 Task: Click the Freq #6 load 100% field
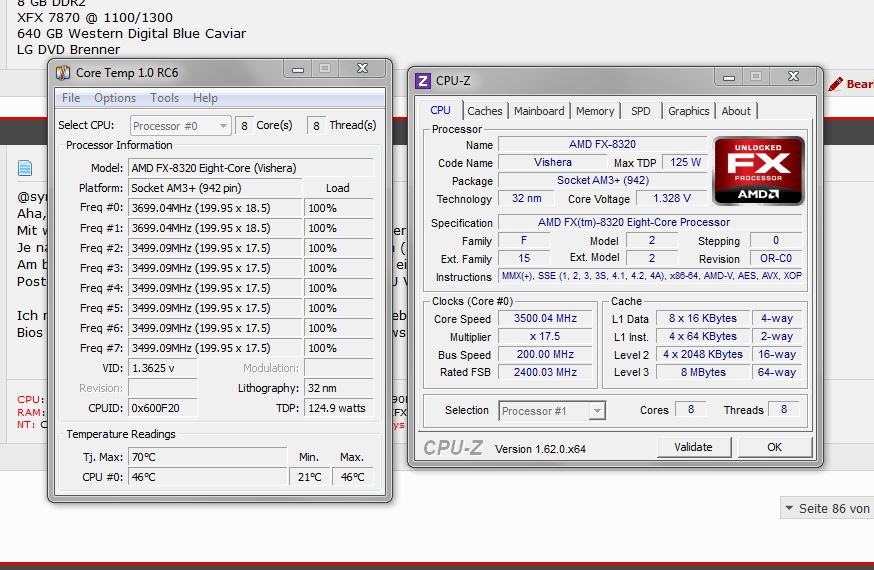tap(338, 328)
